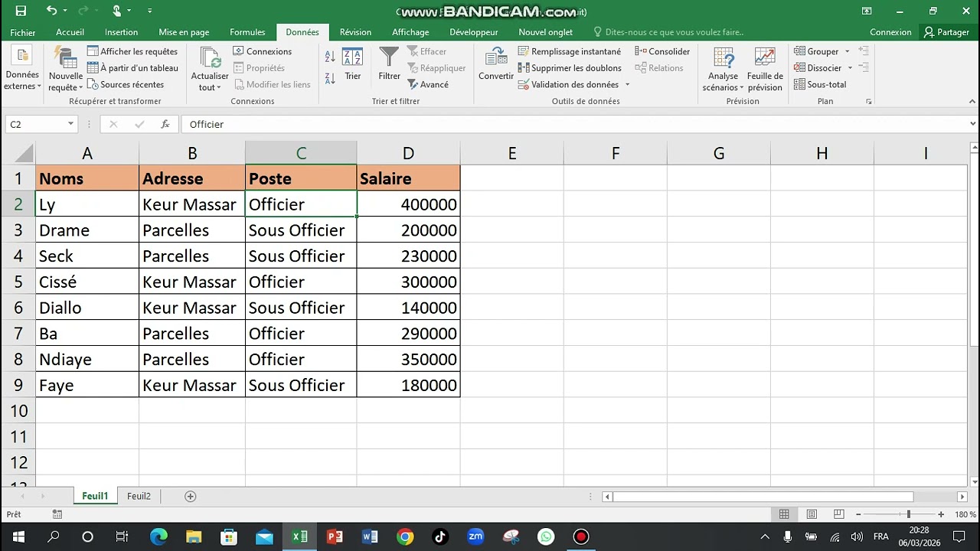The width and height of the screenshot is (980, 551).
Task: Open Sources récentes
Action: pos(126,85)
